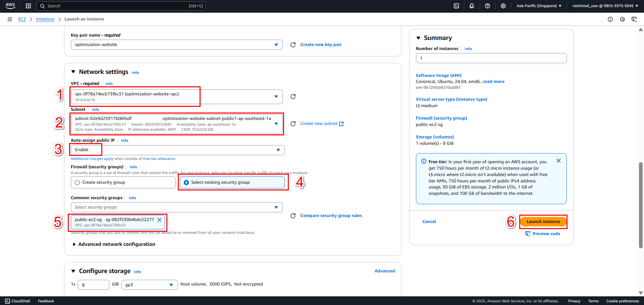The height and width of the screenshot is (305, 644).
Task: Click the Launch instance button
Action: pos(543,222)
